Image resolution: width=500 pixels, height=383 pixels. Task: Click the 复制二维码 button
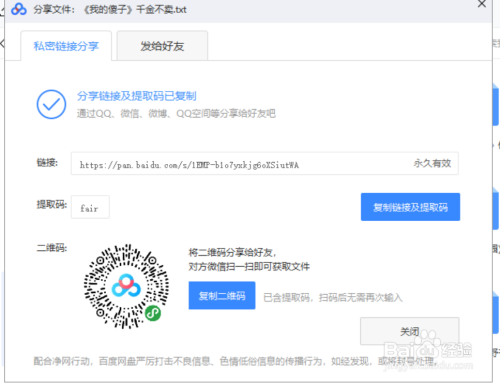click(222, 295)
